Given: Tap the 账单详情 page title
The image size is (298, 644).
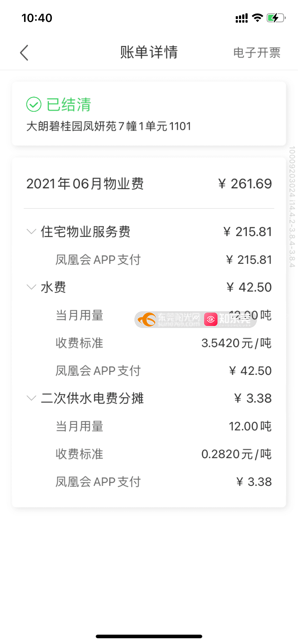Looking at the screenshot, I should (x=149, y=52).
